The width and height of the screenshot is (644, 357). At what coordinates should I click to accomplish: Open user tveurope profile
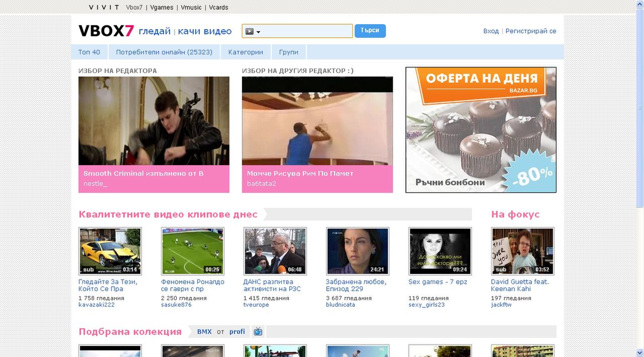click(x=256, y=305)
